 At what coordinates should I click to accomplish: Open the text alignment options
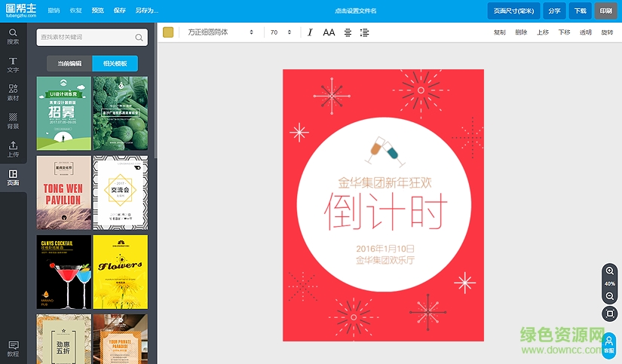tap(348, 32)
